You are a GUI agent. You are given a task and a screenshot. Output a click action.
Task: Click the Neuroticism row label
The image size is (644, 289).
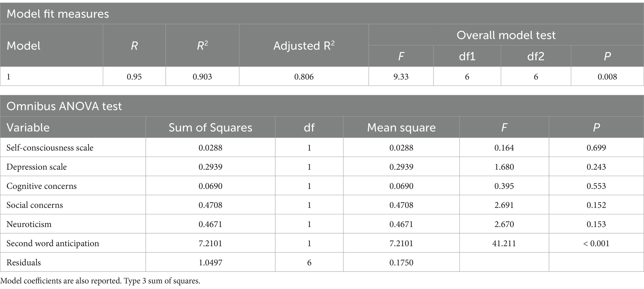pyautogui.click(x=29, y=224)
